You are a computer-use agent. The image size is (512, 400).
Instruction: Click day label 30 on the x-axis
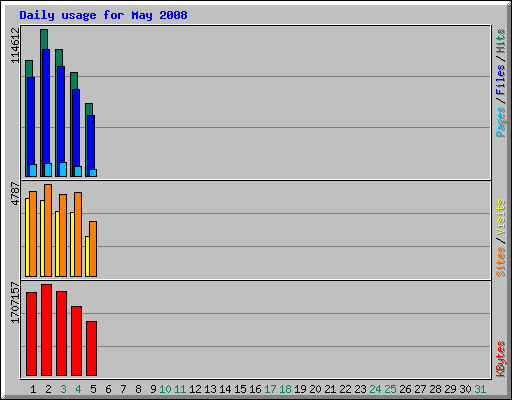click(465, 389)
